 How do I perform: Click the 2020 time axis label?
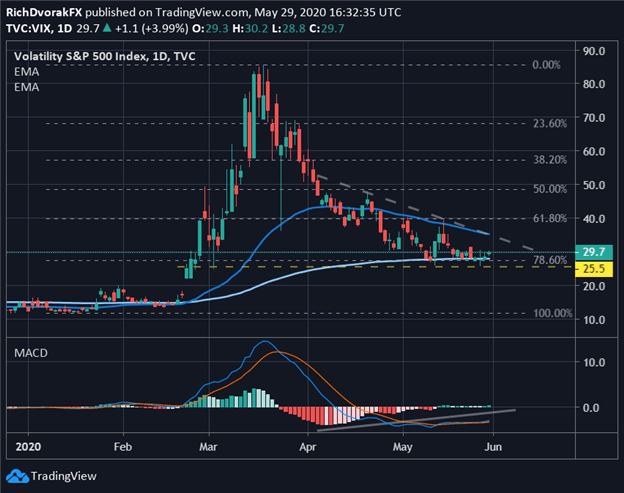coord(28,447)
